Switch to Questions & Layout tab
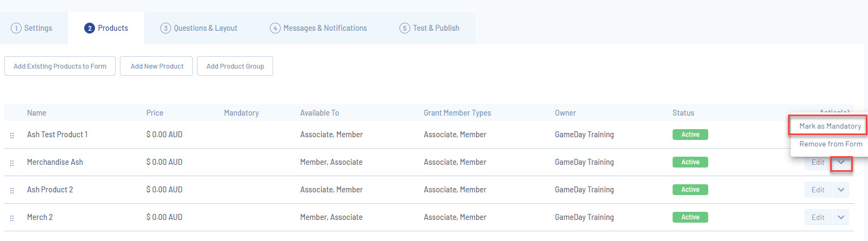The image size is (868, 241). tap(205, 28)
